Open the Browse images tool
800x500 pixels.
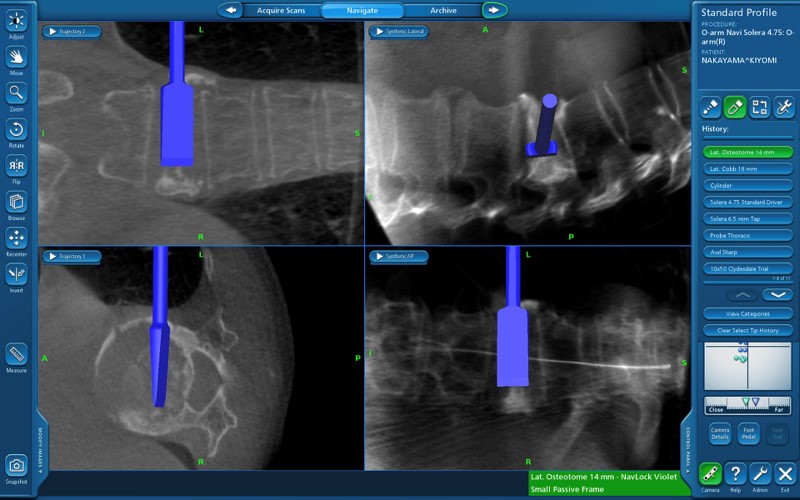coord(16,202)
